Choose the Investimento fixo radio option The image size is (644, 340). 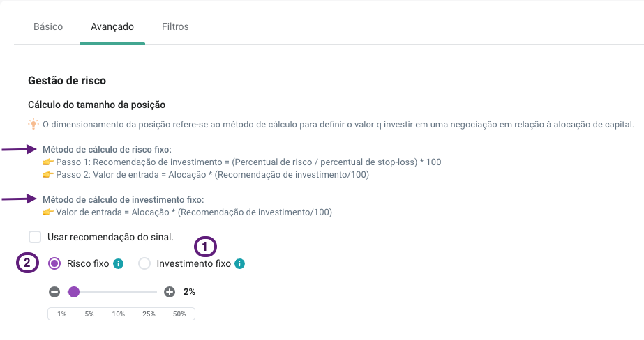pos(144,263)
